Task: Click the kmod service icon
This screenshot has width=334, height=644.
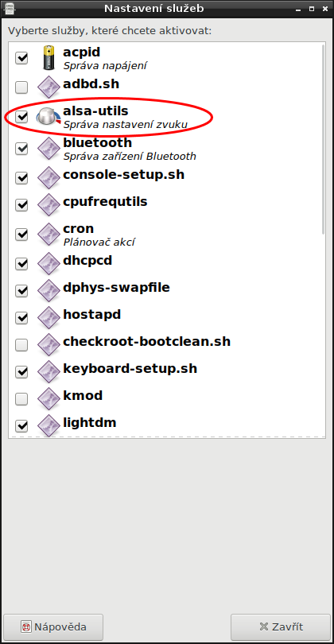Action: click(x=49, y=399)
